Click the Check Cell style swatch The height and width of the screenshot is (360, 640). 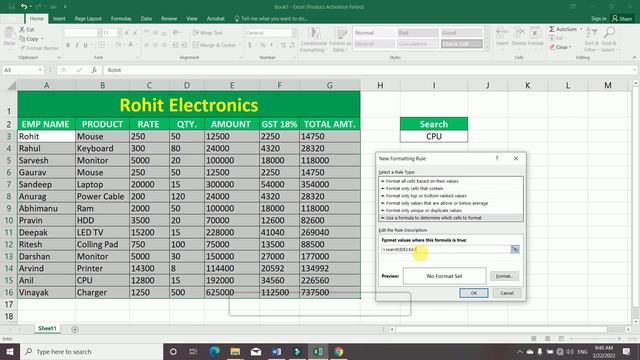pyautogui.click(x=461, y=44)
